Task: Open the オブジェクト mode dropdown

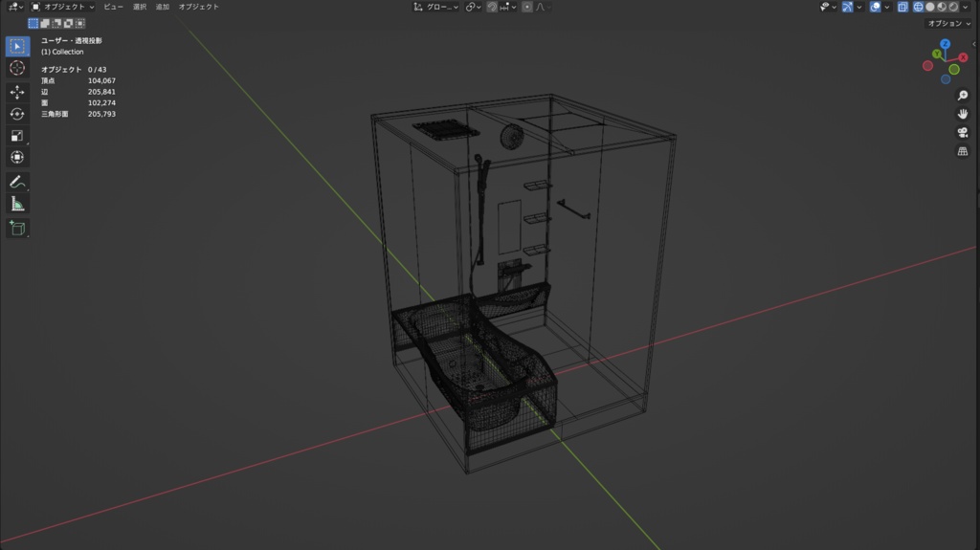Action: click(62, 7)
